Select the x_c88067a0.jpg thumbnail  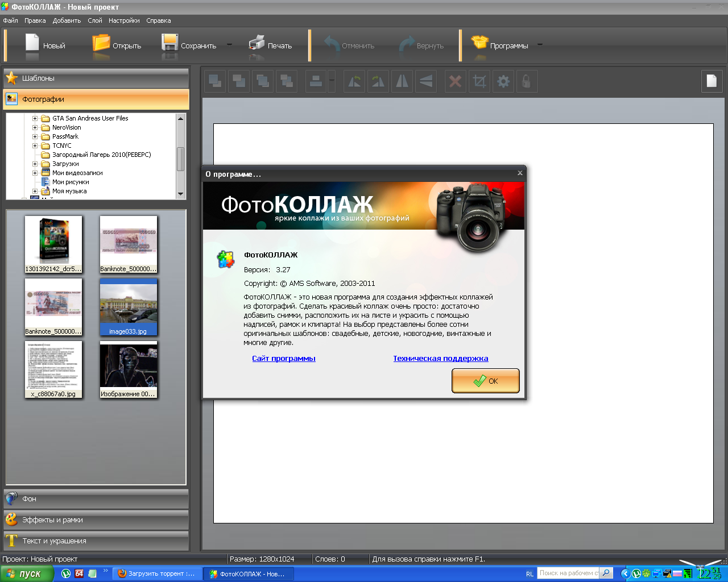click(53, 369)
